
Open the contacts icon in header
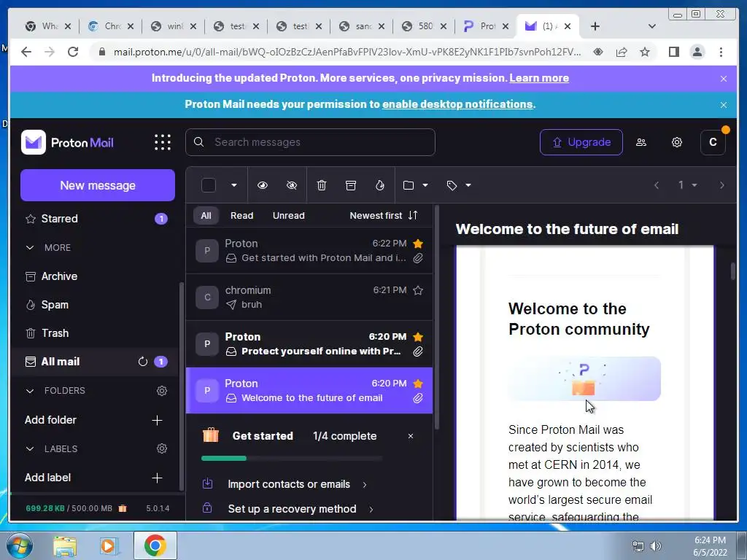click(x=641, y=142)
